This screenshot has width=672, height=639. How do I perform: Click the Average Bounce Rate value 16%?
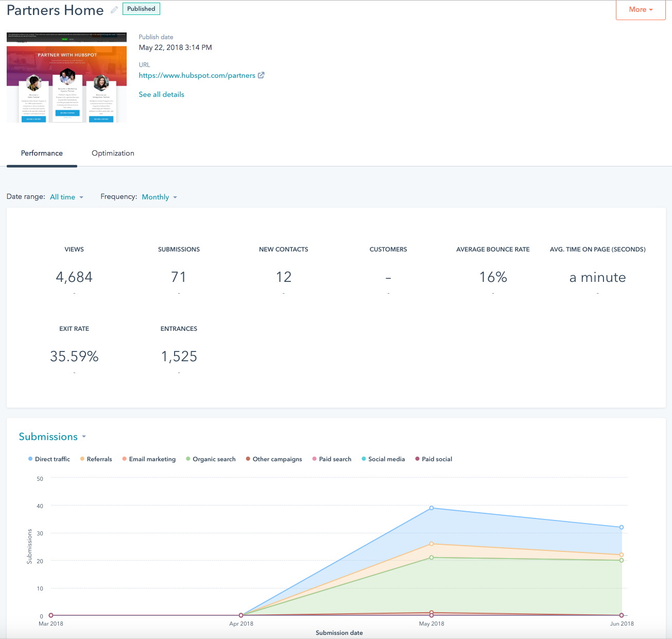[493, 277]
